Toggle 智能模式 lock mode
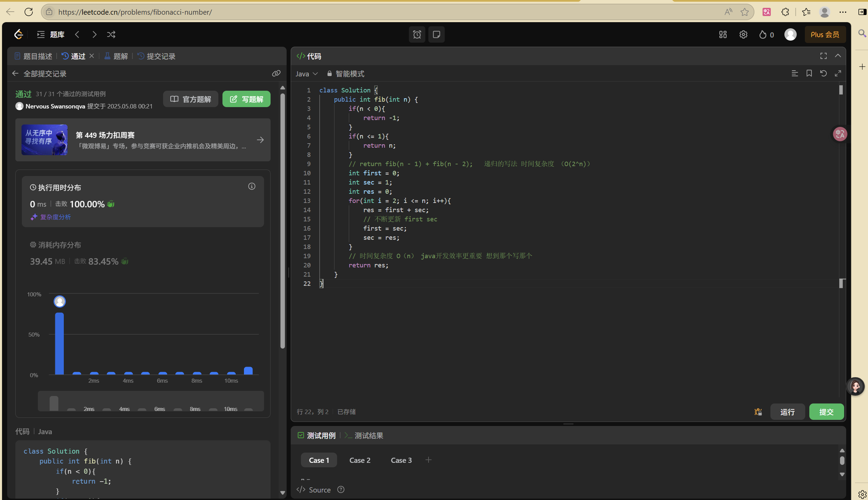 click(346, 73)
